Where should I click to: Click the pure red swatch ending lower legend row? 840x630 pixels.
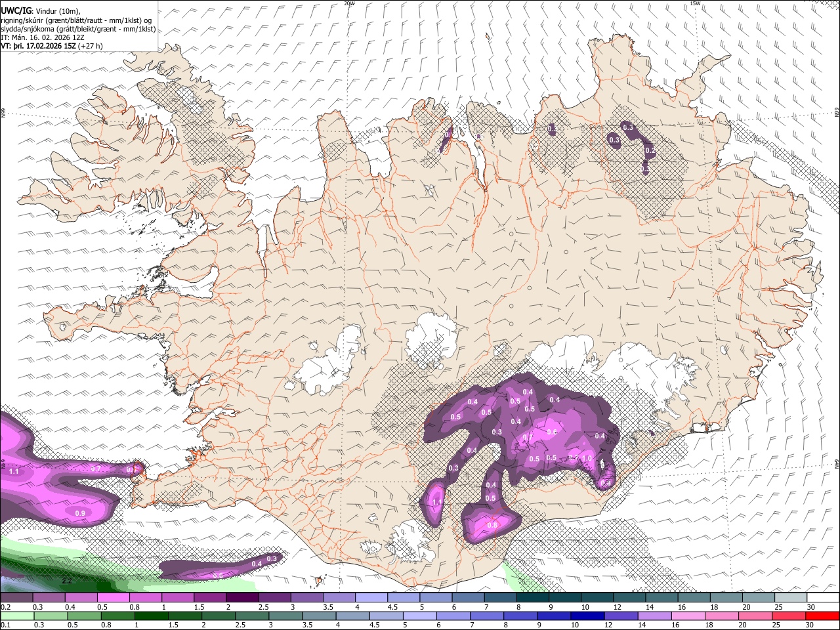coord(822,616)
